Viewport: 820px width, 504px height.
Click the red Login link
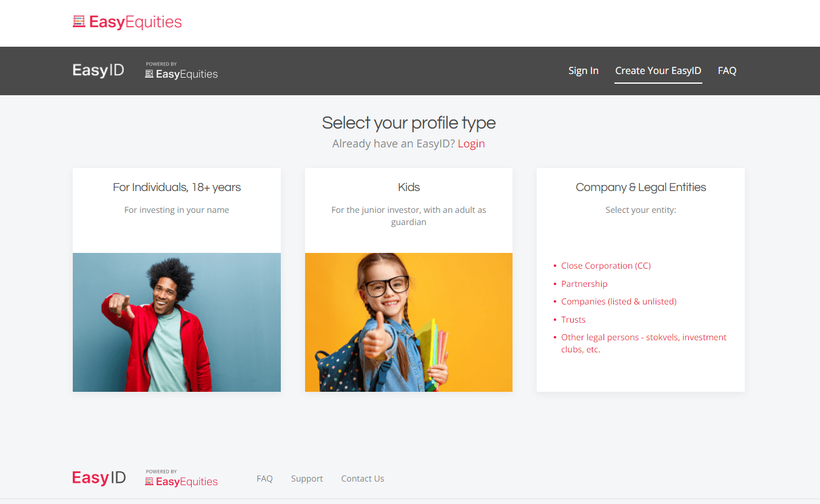(471, 144)
